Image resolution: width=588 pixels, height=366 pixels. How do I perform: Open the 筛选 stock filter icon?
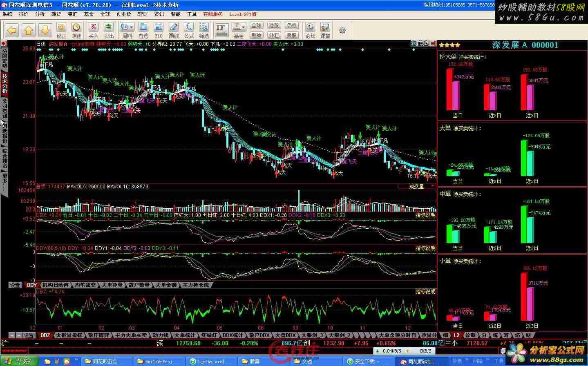[x=204, y=30]
